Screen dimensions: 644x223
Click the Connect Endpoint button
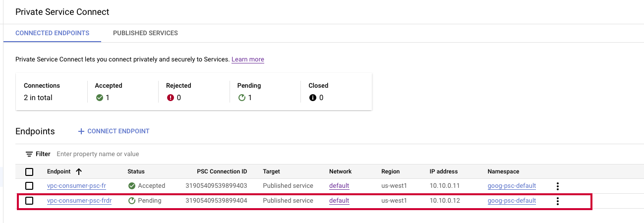[114, 131]
